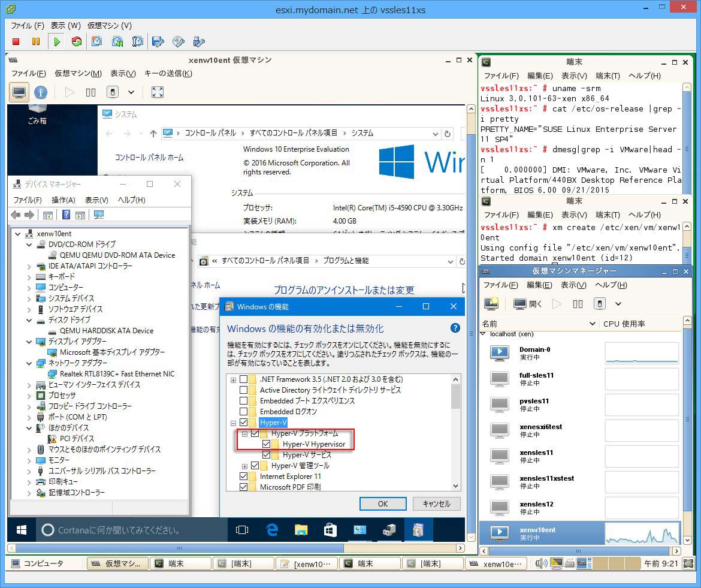This screenshot has width=701, height=588.
Task: Launch Microsoft Edge from taskbar
Action: pos(272,530)
